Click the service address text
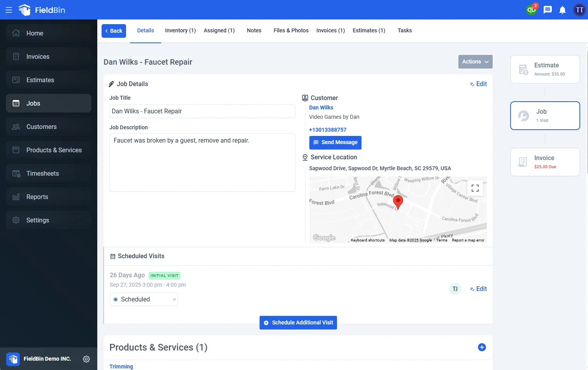 point(380,168)
